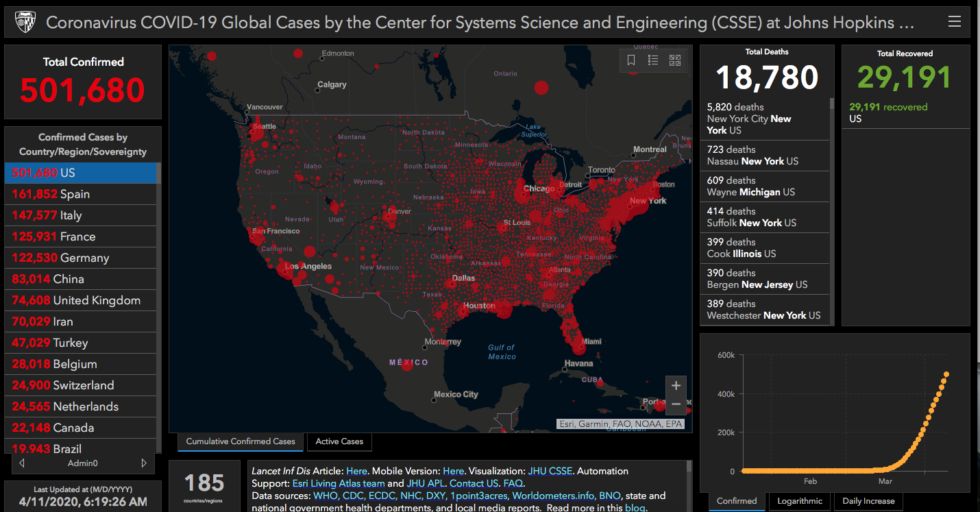
Task: Open the JHU CSSE visualization link
Action: pos(550,471)
